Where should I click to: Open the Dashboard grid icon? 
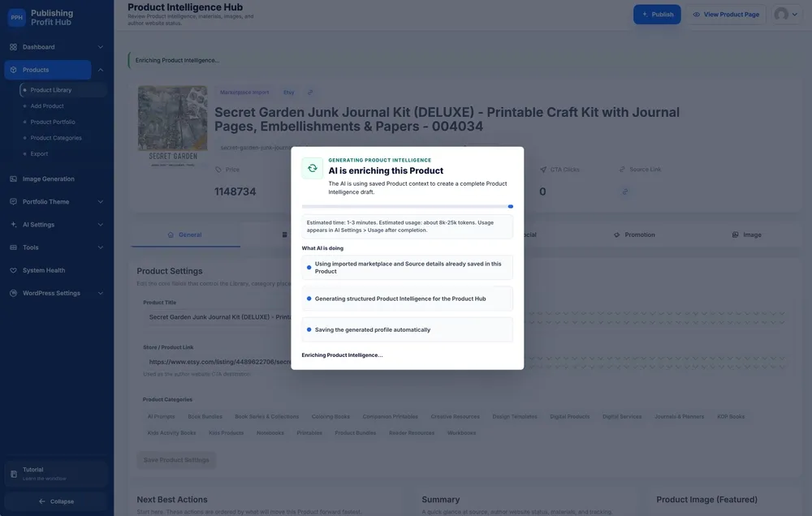(x=14, y=47)
